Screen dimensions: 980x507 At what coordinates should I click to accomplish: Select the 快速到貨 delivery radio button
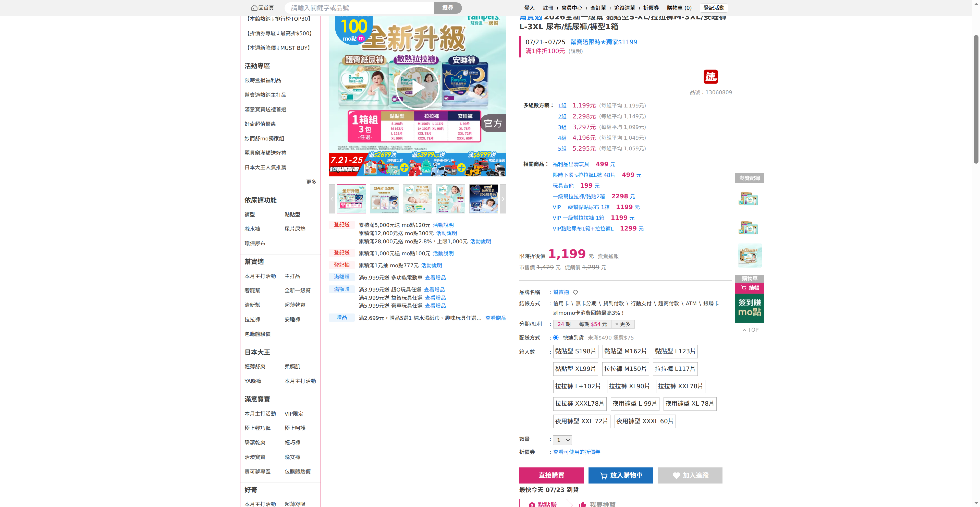click(556, 338)
